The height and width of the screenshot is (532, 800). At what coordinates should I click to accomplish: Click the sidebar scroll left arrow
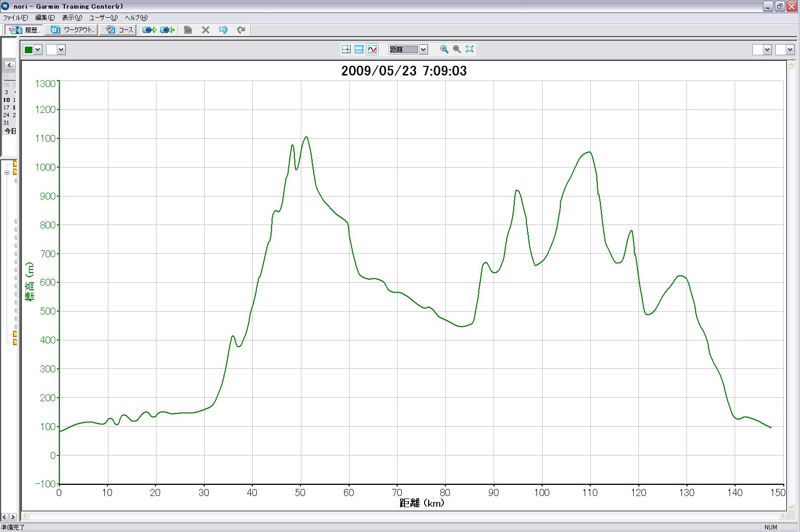pyautogui.click(x=5, y=517)
